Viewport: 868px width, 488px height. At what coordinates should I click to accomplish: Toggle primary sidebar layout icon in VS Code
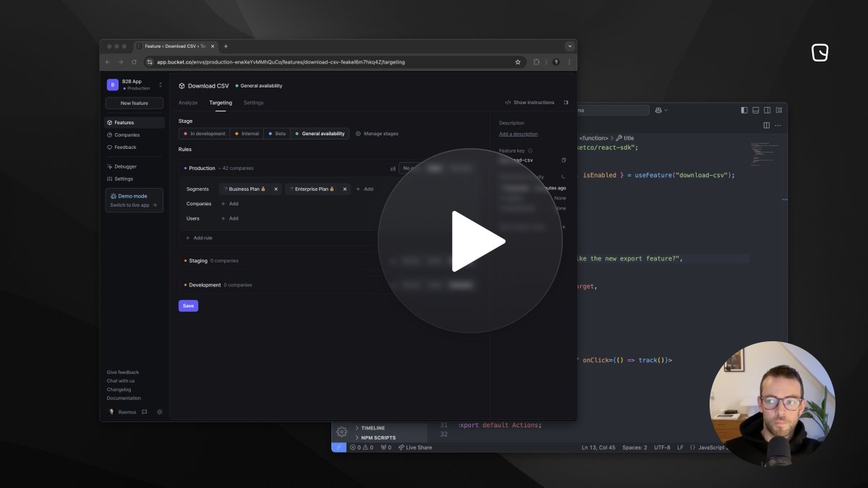[744, 111]
